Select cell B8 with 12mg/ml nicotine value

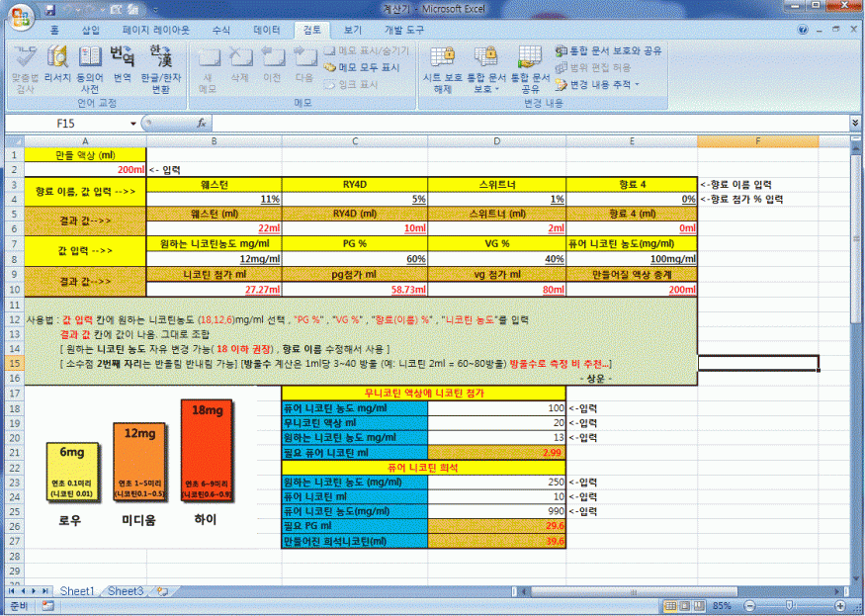coord(214,258)
